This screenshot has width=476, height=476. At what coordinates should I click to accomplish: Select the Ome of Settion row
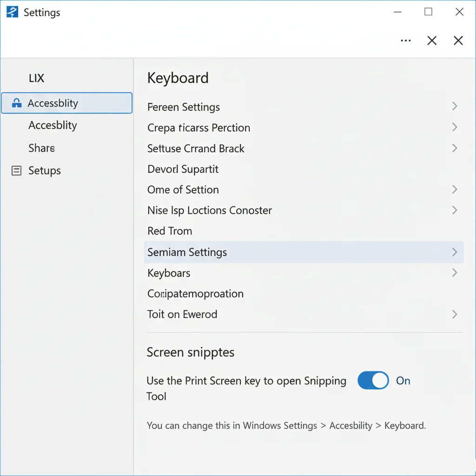[183, 190]
